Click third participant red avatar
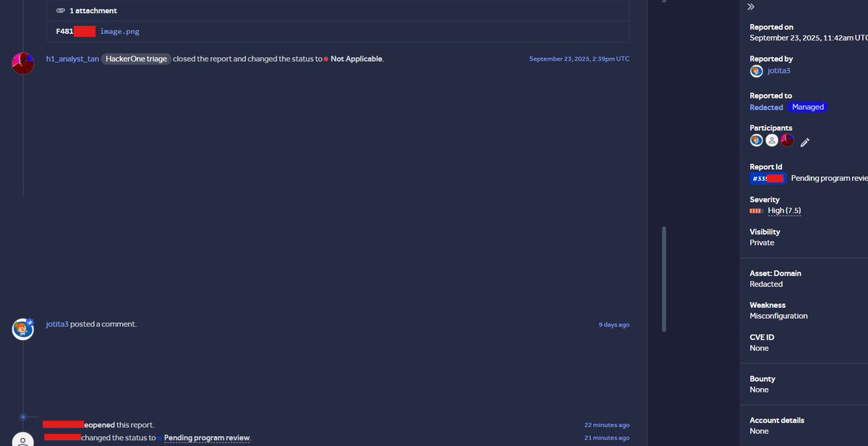The image size is (868, 446). pos(787,140)
